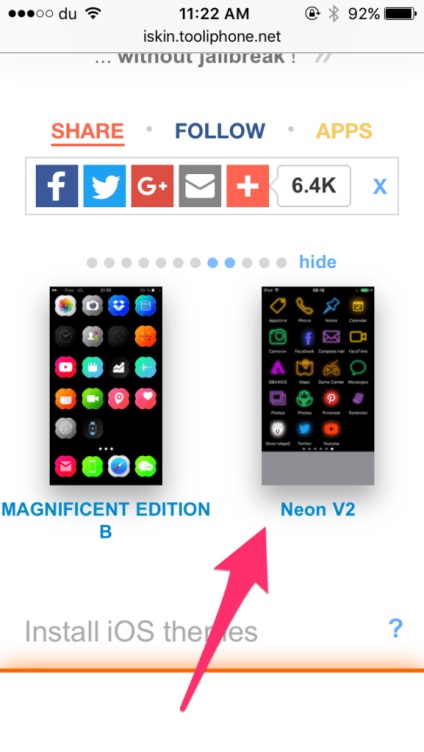Image resolution: width=424 pixels, height=752 pixels.
Task: Open MAGNIFICENT EDITION B theme link
Action: click(x=106, y=520)
